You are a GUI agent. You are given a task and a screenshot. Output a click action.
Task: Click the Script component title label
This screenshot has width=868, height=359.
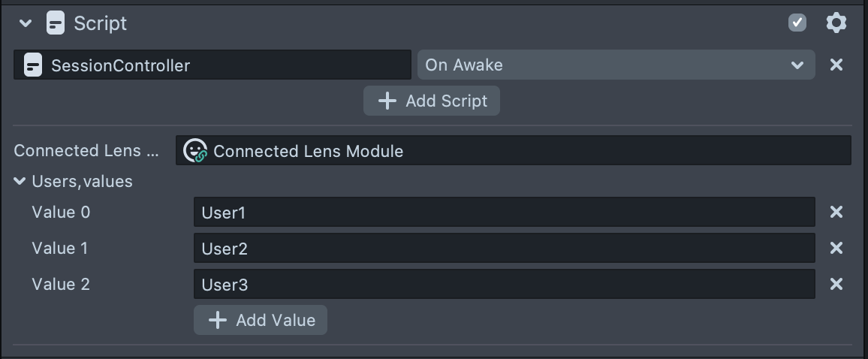[x=100, y=23]
